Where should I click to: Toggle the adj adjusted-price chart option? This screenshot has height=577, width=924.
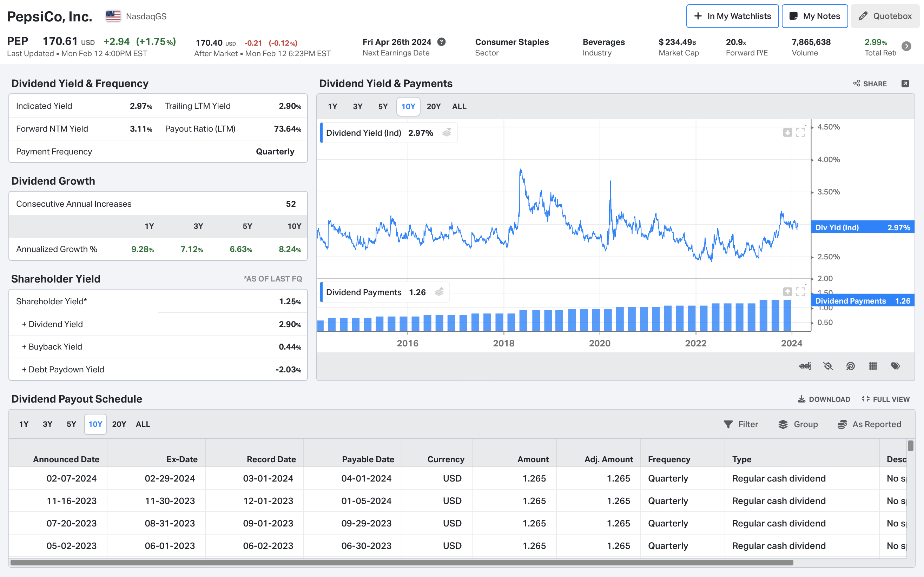(x=805, y=366)
